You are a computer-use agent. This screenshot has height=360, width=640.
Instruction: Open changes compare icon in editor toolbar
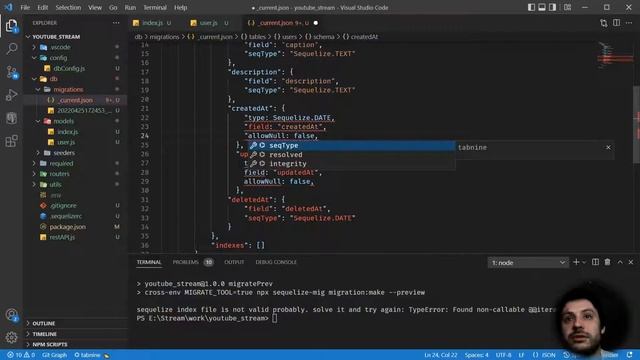604,23
